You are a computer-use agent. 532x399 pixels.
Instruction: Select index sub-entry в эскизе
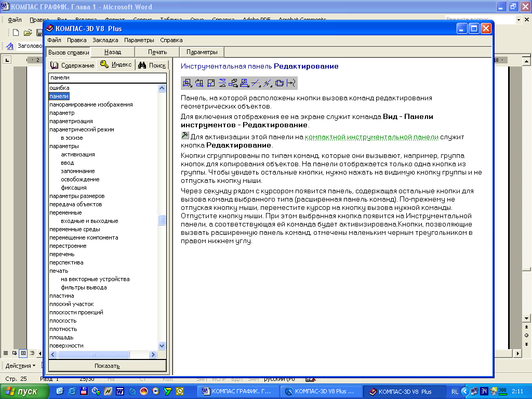point(72,138)
